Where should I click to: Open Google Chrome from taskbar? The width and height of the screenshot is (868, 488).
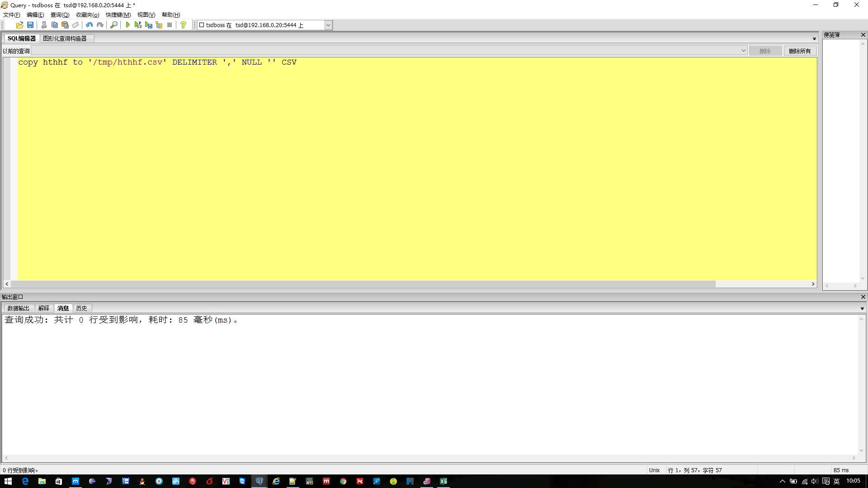(343, 481)
